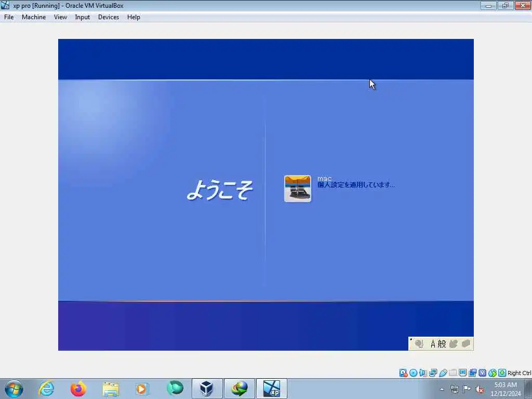Open the Action Center flag icon
Image resolution: width=532 pixels, height=399 pixels.
tap(467, 389)
